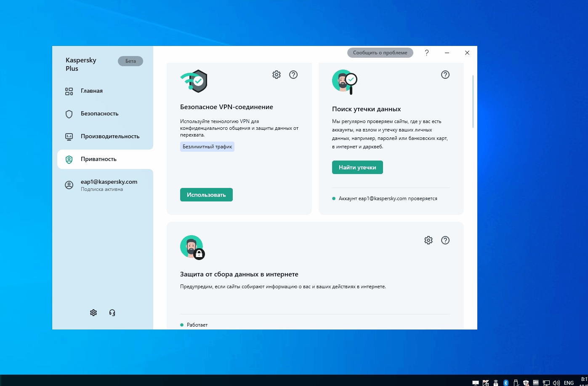
Task: Click the Windows Security shield tray icon
Action: (x=526, y=383)
